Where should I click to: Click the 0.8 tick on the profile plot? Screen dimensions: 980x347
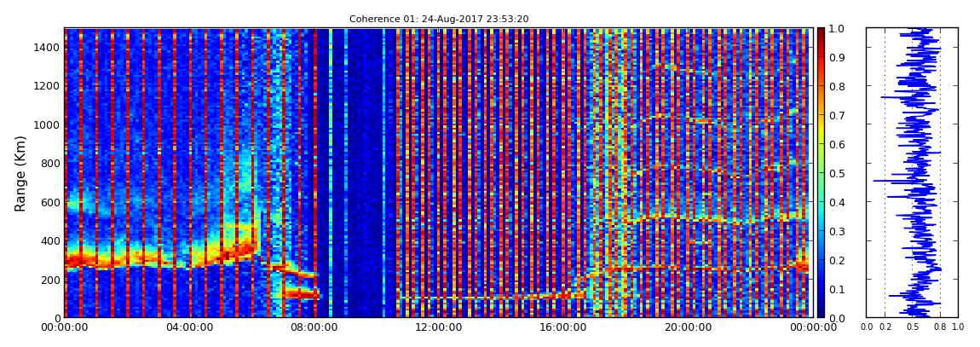point(940,327)
